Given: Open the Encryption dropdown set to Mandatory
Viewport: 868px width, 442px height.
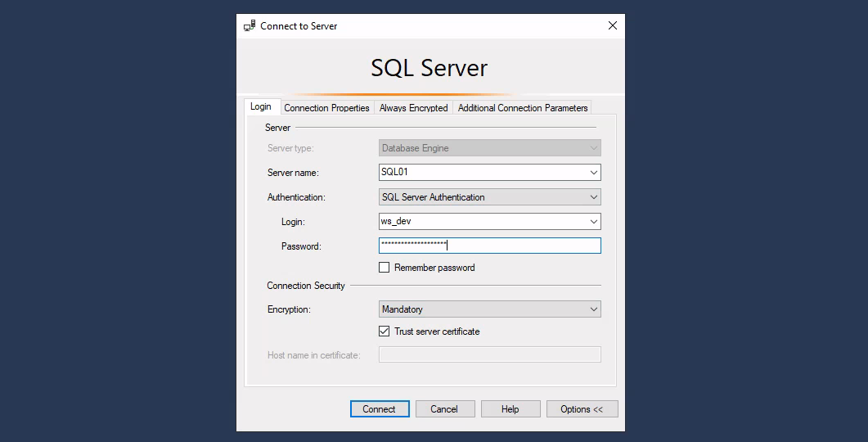Looking at the screenshot, I should [490, 309].
